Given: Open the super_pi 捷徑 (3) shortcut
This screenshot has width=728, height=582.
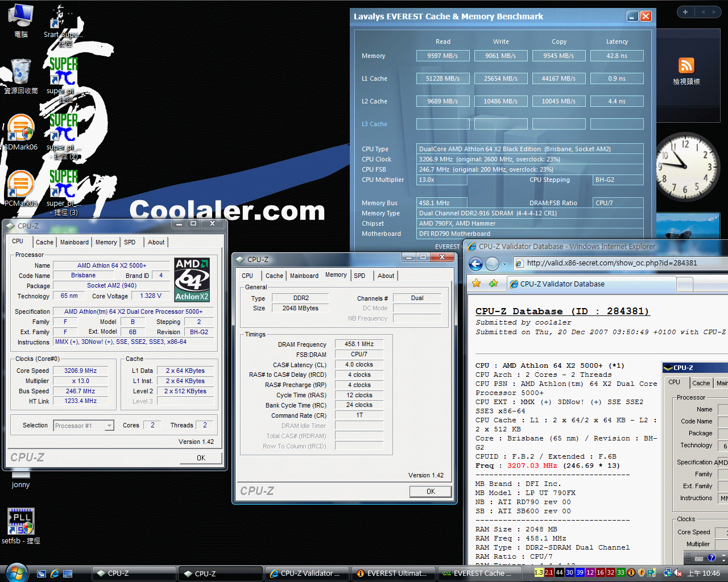Looking at the screenshot, I should 63,192.
